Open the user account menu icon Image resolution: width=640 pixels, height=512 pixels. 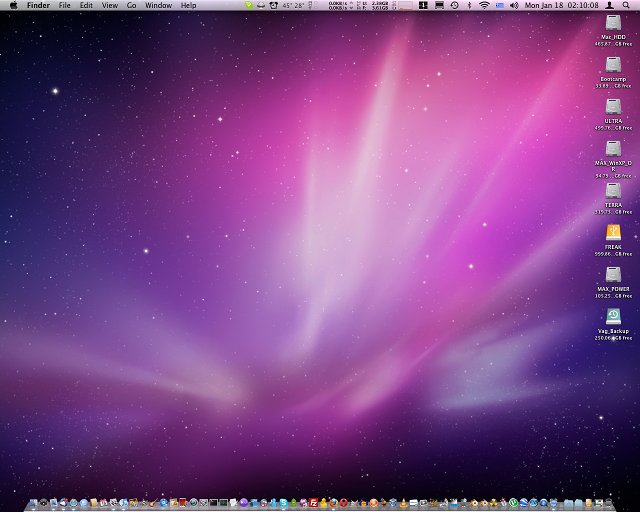click(x=609, y=5)
